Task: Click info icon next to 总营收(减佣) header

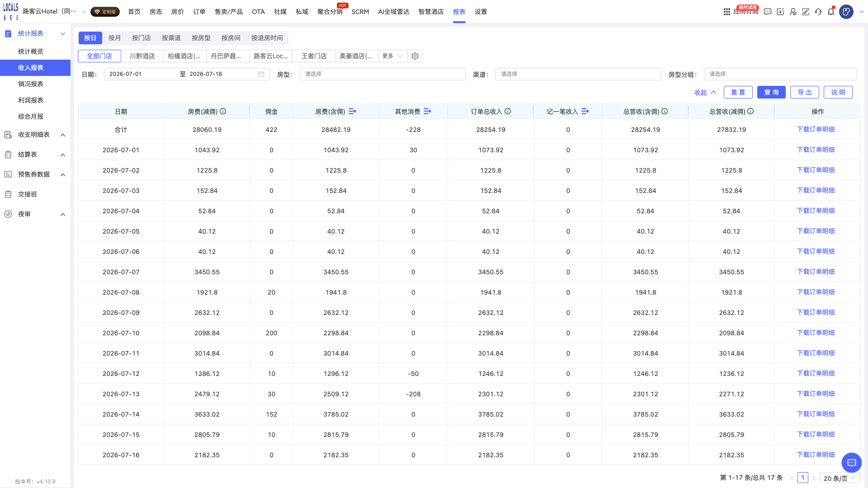Action: pos(750,111)
